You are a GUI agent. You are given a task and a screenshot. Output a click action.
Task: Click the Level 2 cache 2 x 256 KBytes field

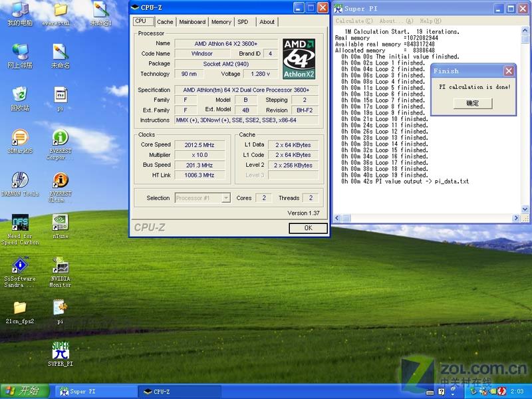293,165
